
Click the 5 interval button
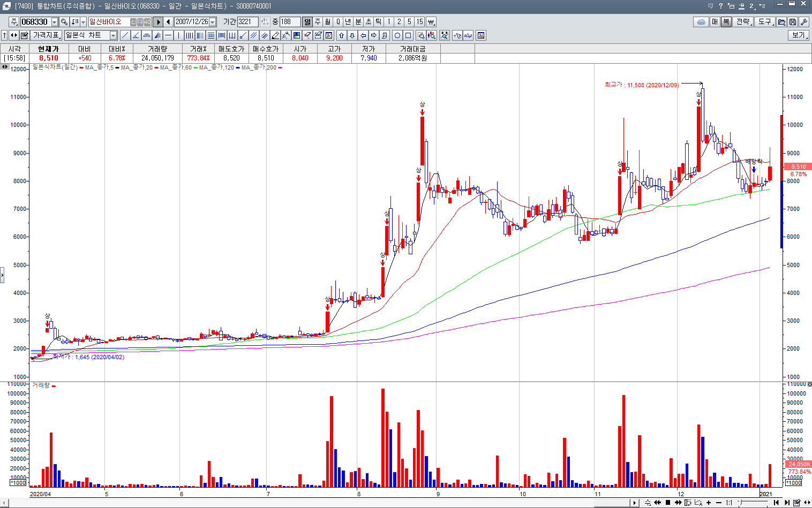(x=409, y=22)
